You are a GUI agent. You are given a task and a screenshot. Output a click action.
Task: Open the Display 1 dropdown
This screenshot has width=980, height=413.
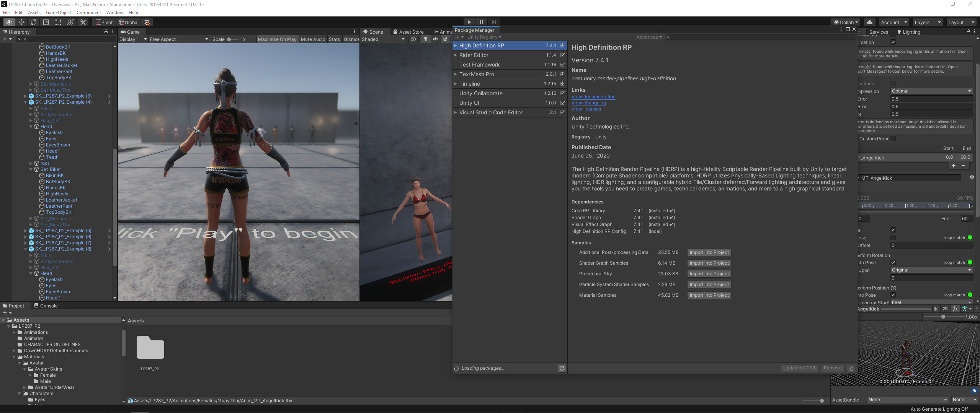[x=133, y=39]
